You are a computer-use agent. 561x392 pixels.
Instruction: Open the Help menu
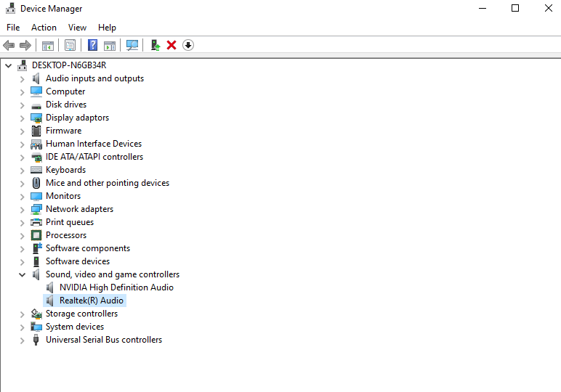(x=107, y=28)
